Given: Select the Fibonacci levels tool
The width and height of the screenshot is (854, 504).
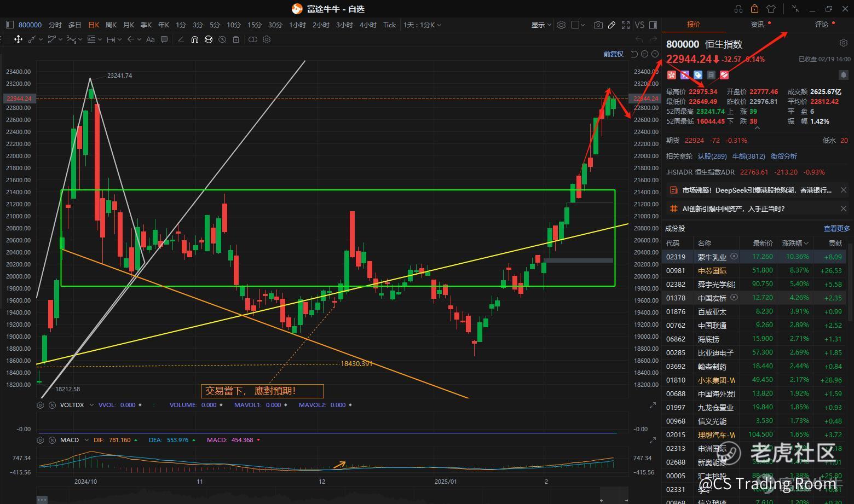Looking at the screenshot, I should click(x=91, y=39).
